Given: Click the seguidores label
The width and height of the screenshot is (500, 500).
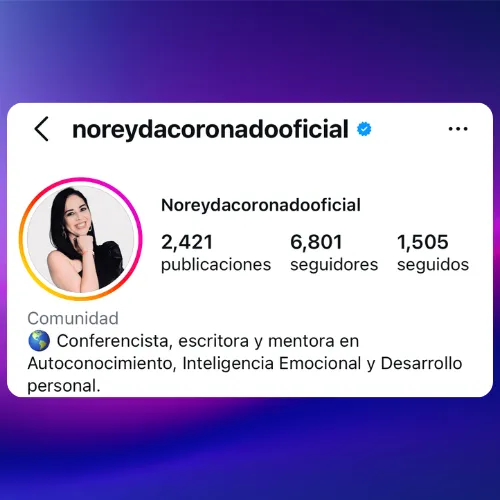Looking at the screenshot, I should (x=334, y=265).
